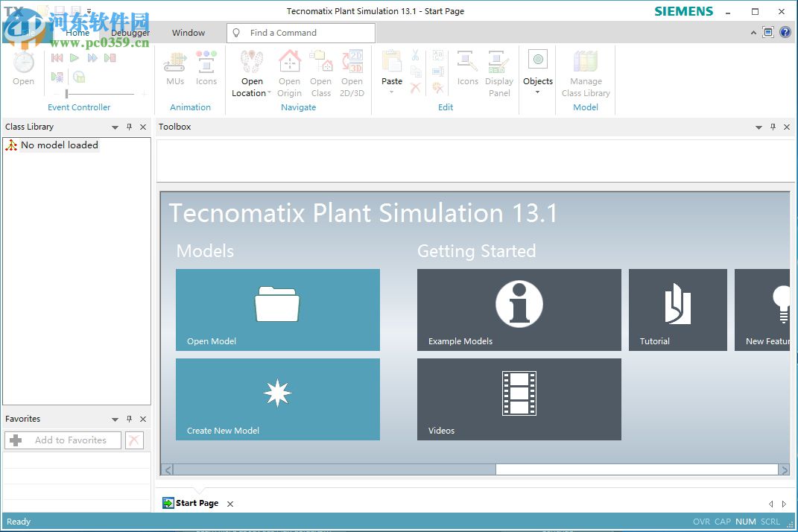Toggle auto-hide on Favorites panel
The height and width of the screenshot is (532, 798).
coord(129,419)
